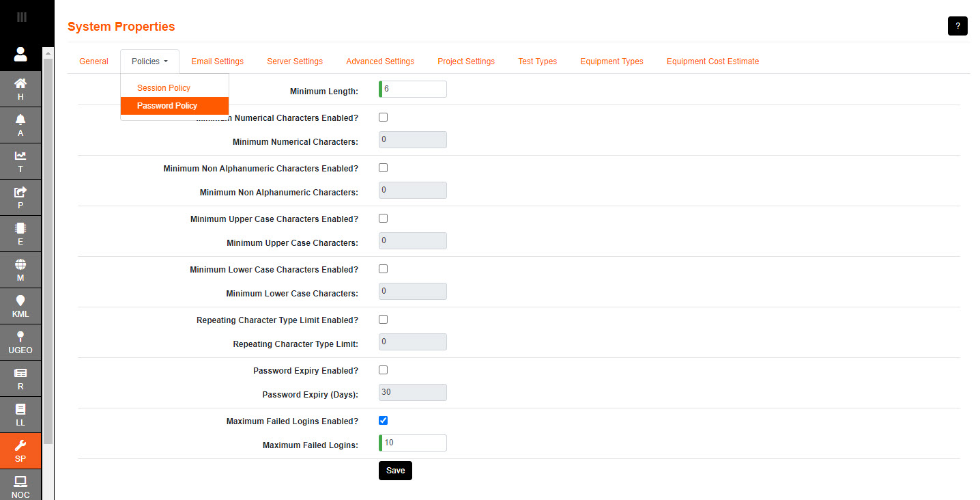Open the H home sidebar icon
Screen dimensions: 980x500
tap(20, 89)
